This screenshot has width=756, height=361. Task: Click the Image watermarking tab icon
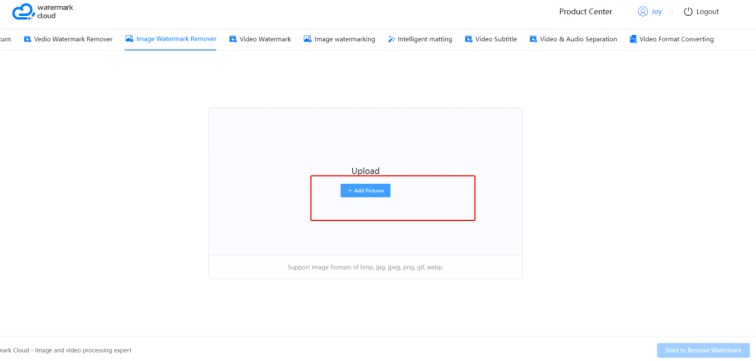(x=307, y=39)
